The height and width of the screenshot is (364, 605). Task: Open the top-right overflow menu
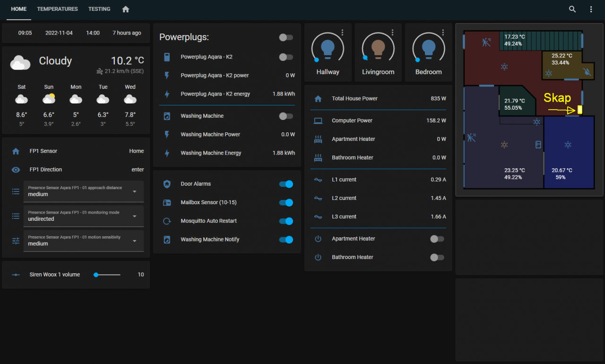coord(591,9)
